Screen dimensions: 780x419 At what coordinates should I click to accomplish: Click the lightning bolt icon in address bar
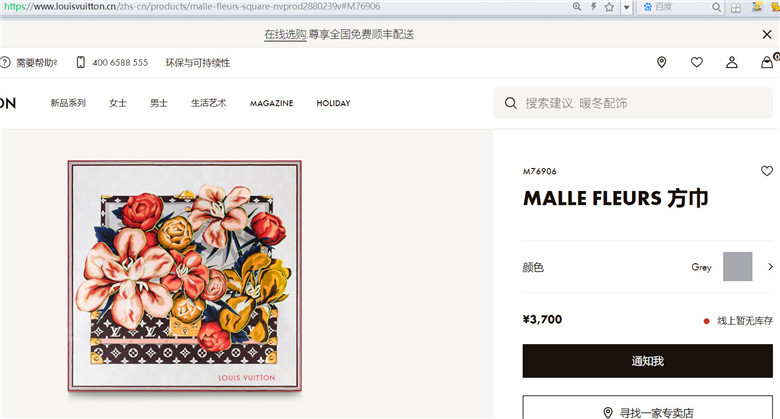(593, 6)
